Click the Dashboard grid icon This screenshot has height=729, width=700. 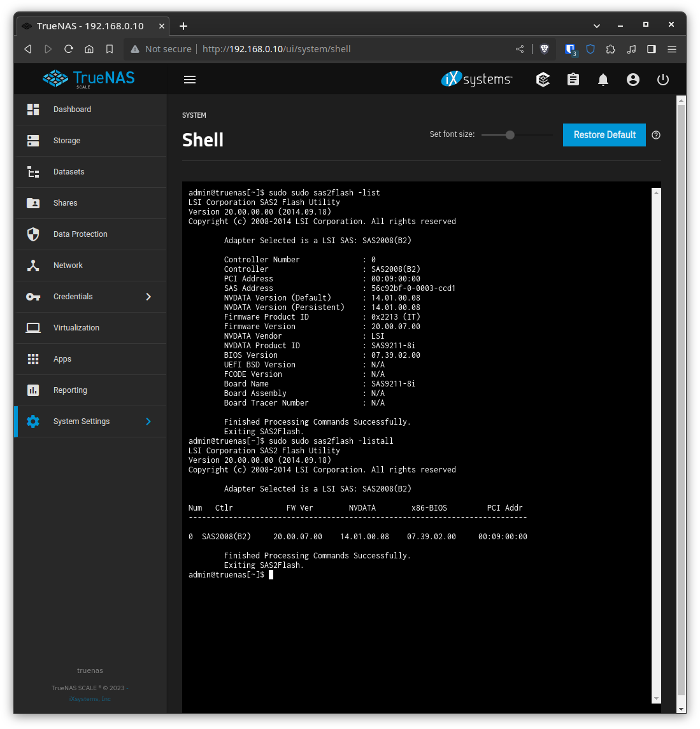33,110
